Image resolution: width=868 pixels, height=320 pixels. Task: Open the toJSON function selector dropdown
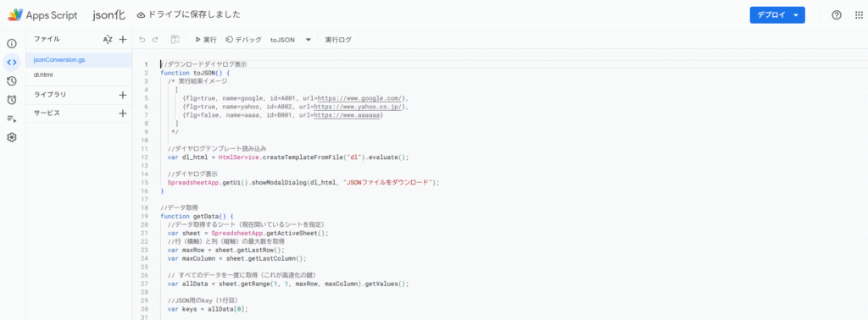coord(292,40)
